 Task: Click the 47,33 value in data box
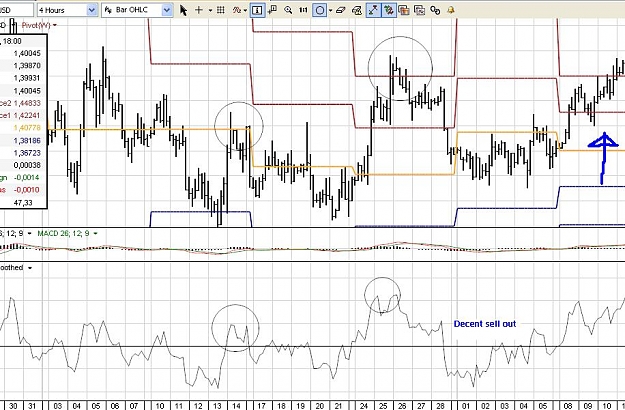(x=23, y=203)
